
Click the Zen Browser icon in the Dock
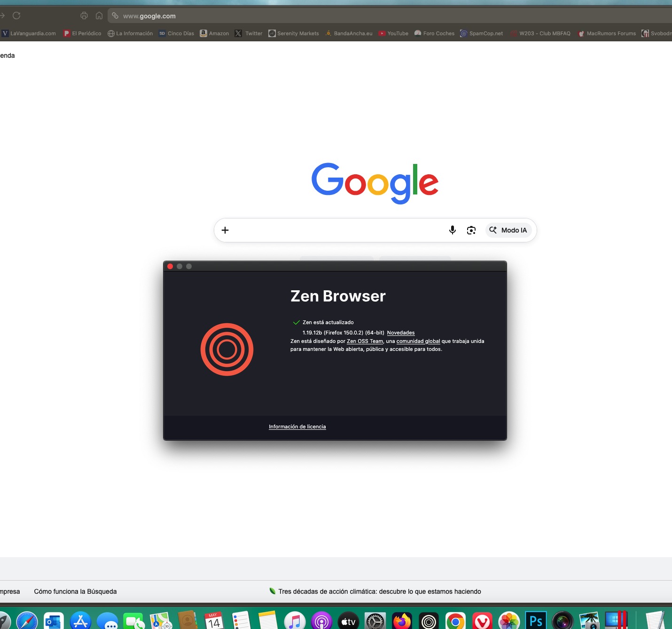point(429,621)
